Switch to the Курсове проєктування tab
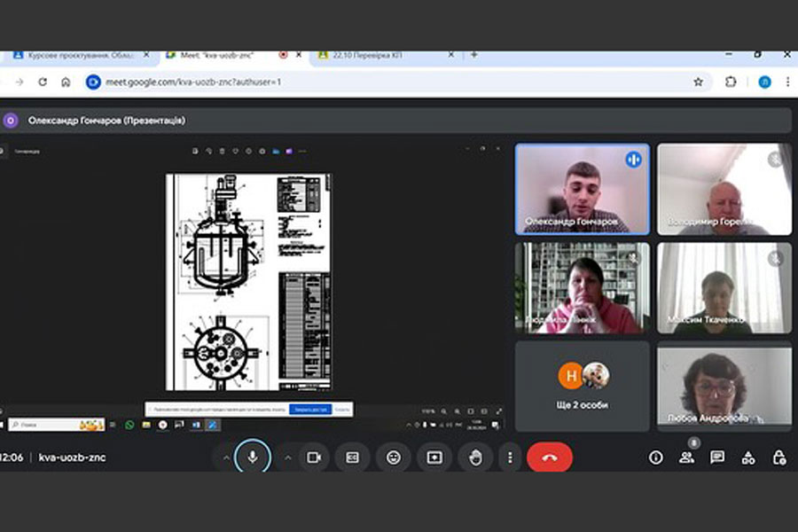The image size is (798, 532). (80, 55)
